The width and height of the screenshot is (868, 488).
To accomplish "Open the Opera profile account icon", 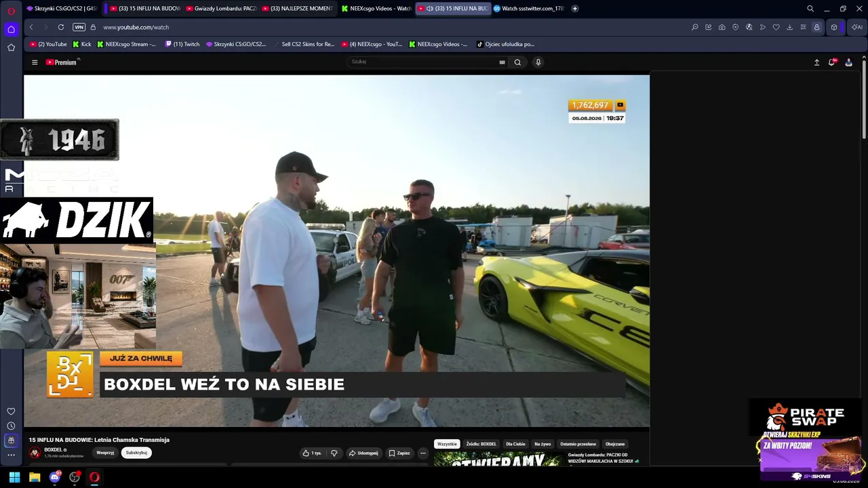I will tap(817, 27).
